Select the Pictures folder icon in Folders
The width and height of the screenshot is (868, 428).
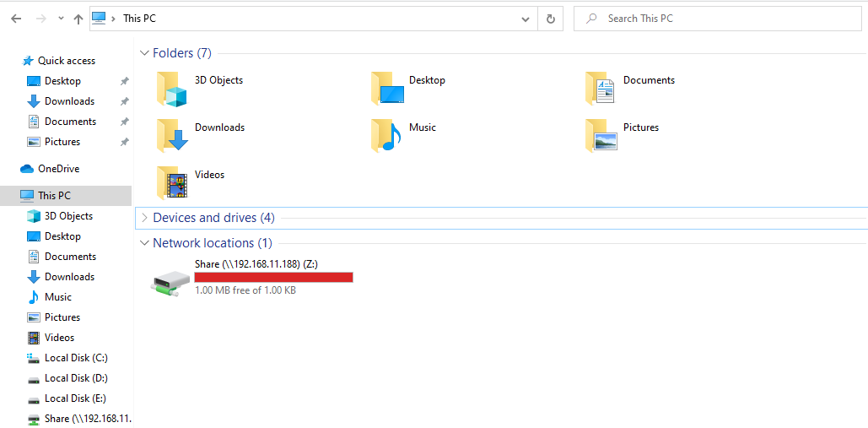601,136
